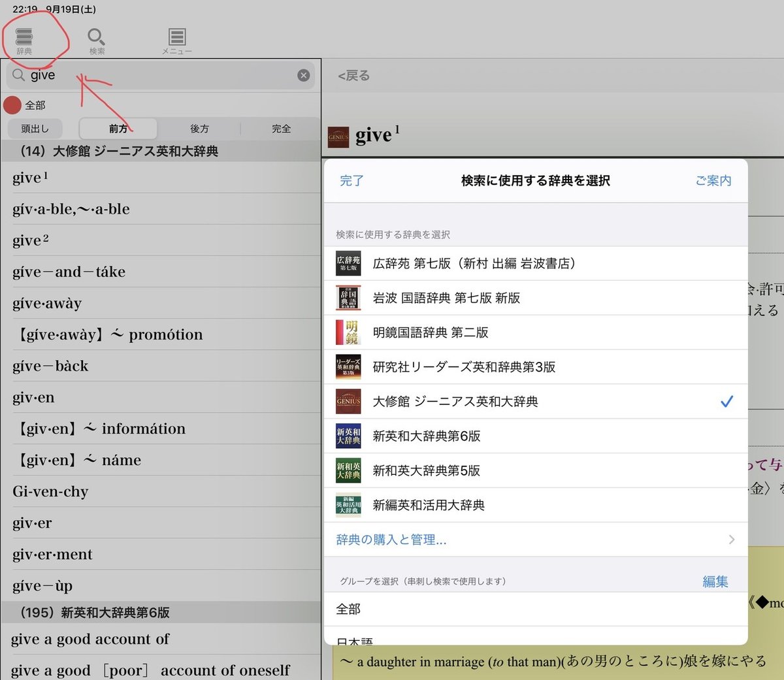Open 辞典の購入と管理... link

pos(391,540)
